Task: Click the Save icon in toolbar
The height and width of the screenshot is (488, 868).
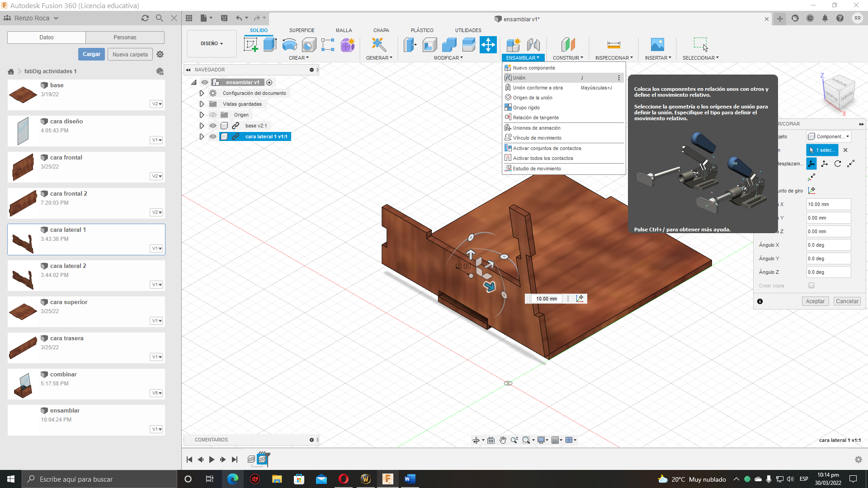Action: tap(224, 18)
